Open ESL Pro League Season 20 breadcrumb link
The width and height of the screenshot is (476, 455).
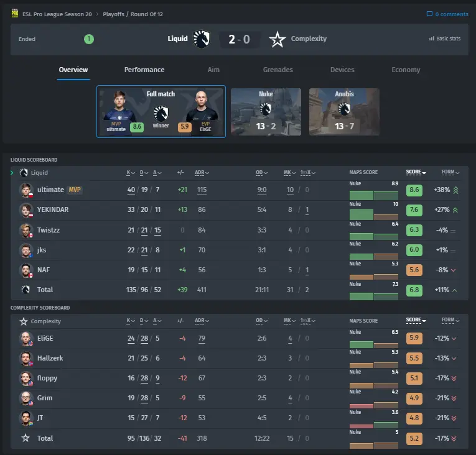[x=57, y=14]
